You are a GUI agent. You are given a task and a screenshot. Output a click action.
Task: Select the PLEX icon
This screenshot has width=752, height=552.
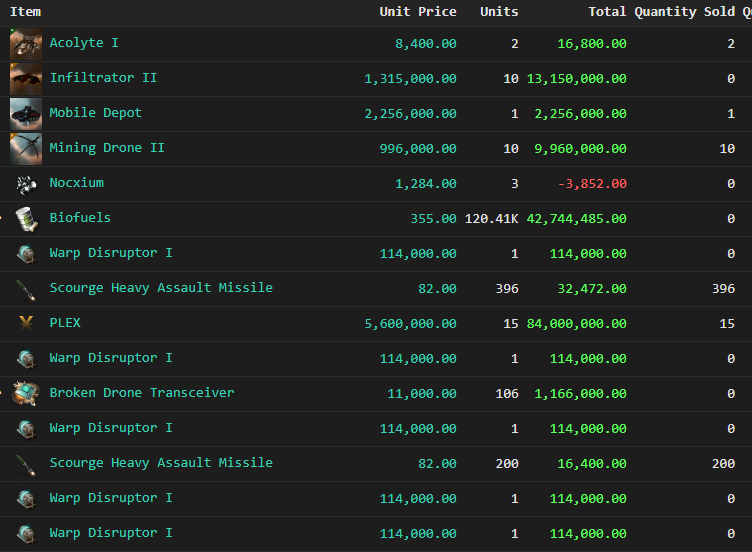pos(26,324)
